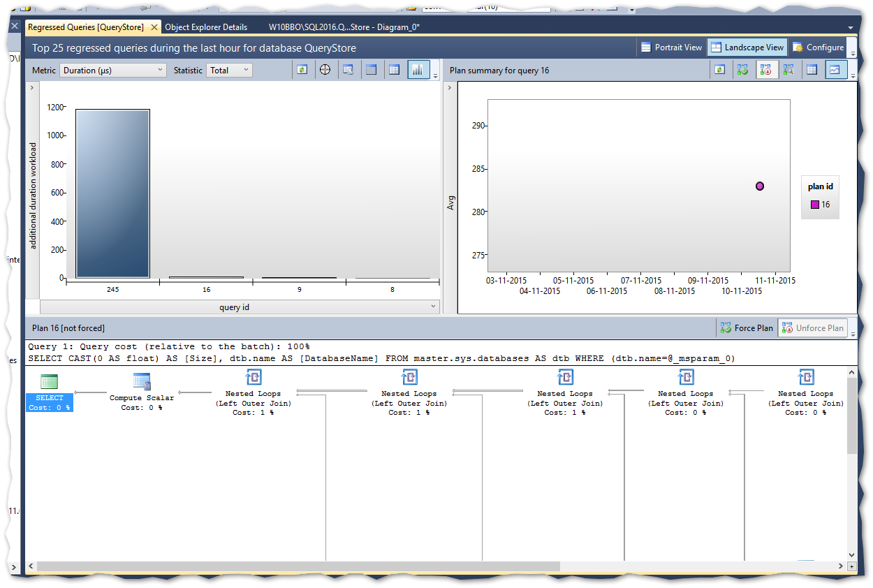
Task: Show regressed queries in plain grid format
Action: tap(395, 70)
